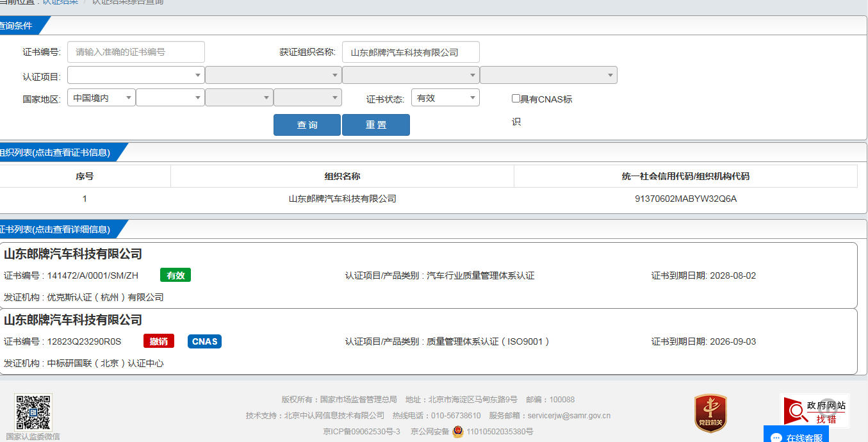Screen dimensions: 868x442
Task: Open the first 认证项目 dropdown
Action: point(136,75)
